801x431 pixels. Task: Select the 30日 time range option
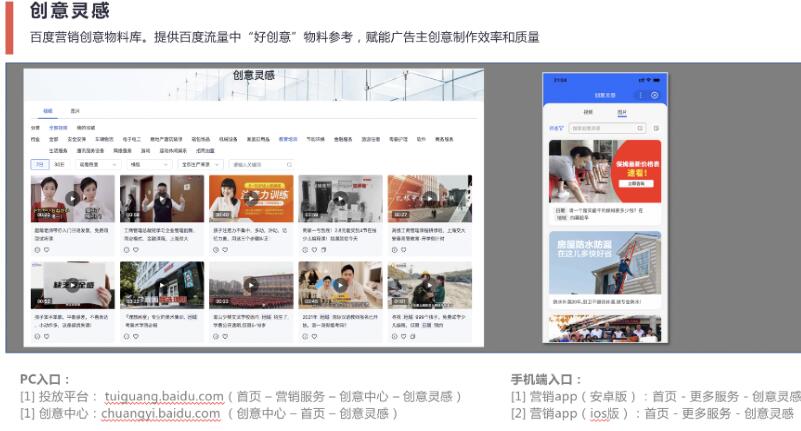pos(59,164)
